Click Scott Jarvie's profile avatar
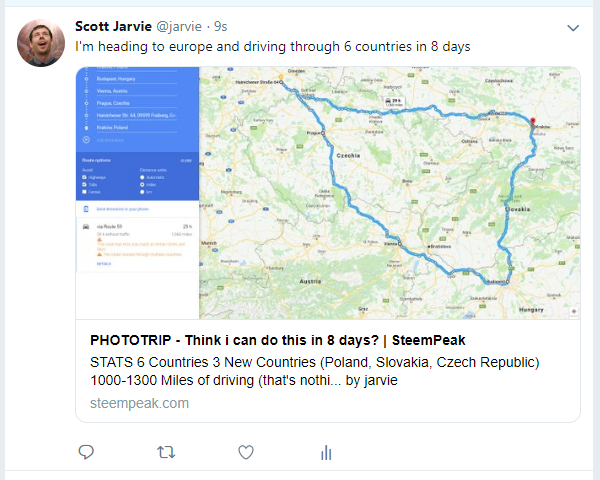 click(41, 42)
